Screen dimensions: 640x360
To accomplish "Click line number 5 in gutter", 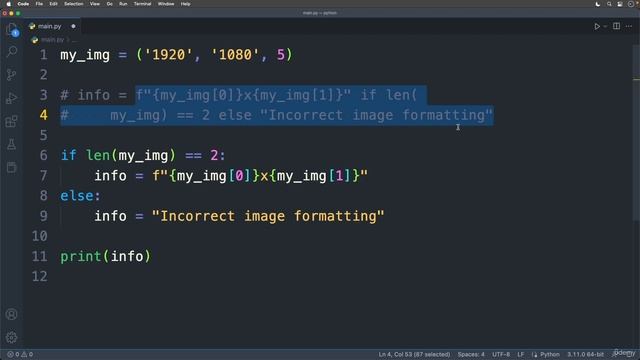I will (43, 135).
